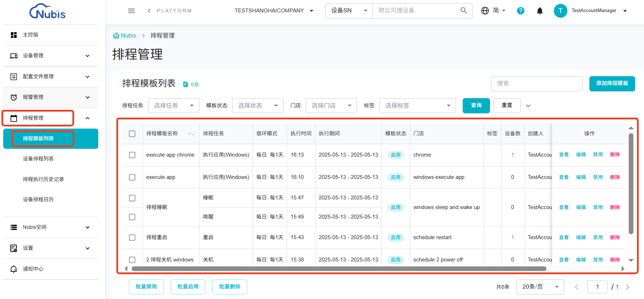
Task: Go to next page arrow
Action: click(627, 287)
